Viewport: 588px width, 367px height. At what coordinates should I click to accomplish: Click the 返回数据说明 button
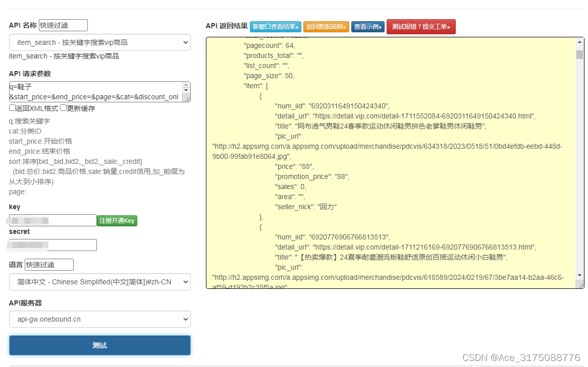pyautogui.click(x=326, y=27)
